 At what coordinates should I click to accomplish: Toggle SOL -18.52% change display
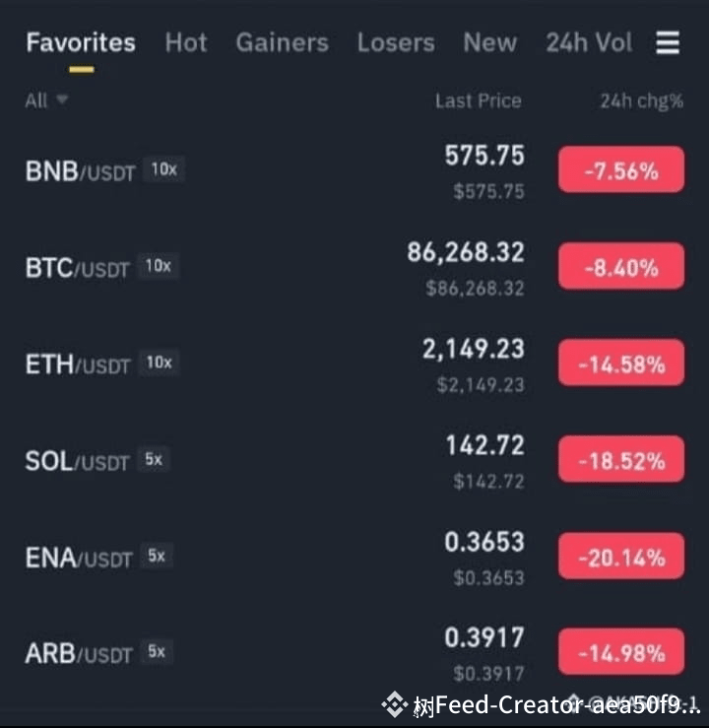click(621, 460)
